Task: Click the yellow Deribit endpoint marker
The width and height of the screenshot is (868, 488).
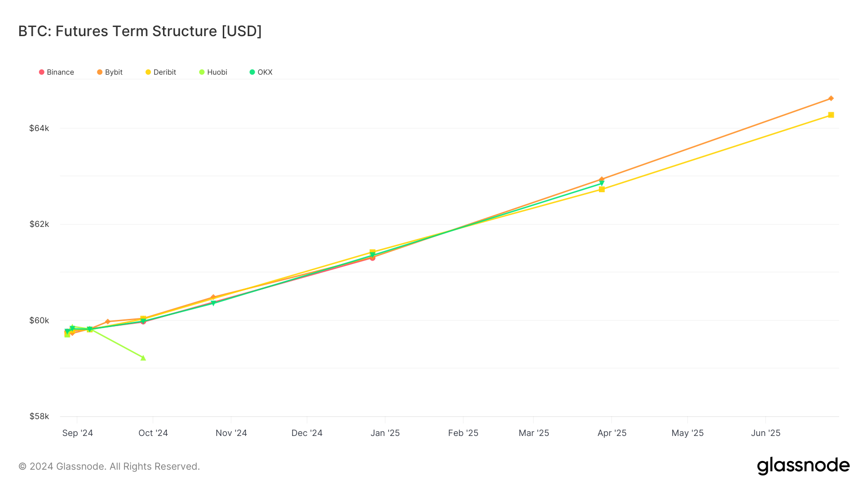Action: pos(830,115)
